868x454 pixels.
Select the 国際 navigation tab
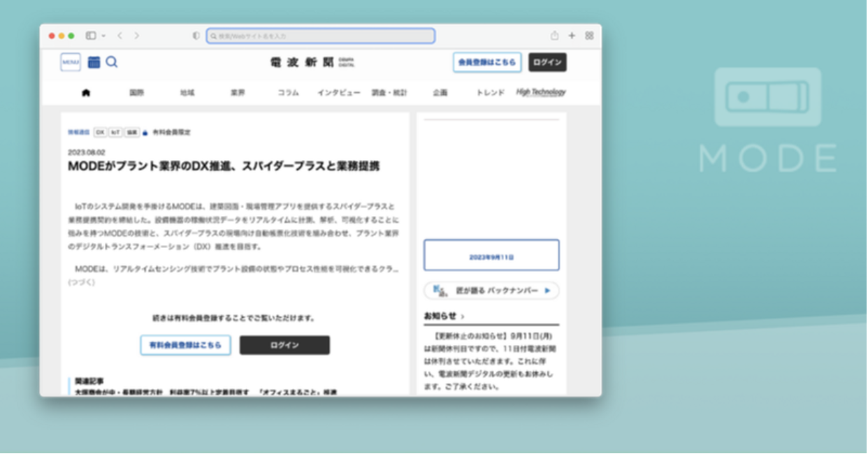click(x=136, y=93)
